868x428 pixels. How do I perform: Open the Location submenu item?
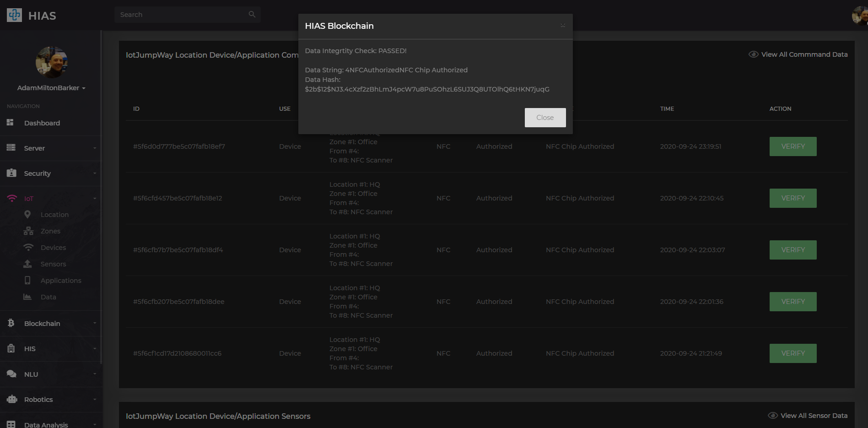point(54,215)
